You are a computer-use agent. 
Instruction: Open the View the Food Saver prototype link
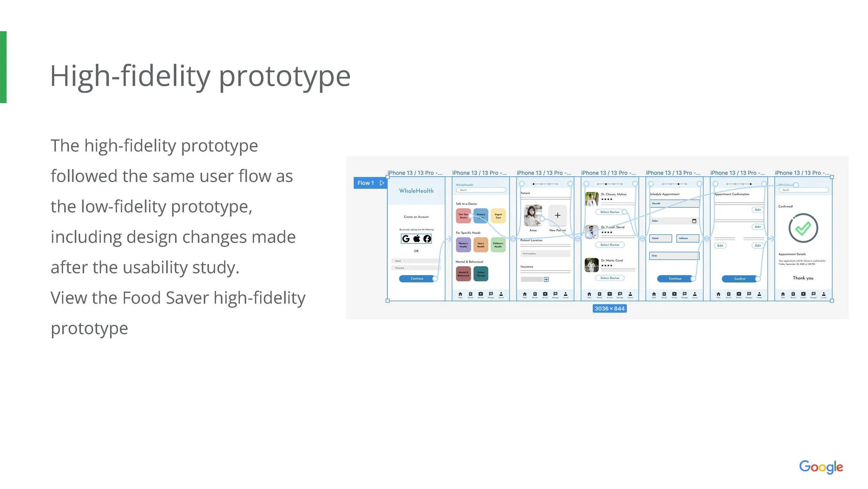[178, 313]
